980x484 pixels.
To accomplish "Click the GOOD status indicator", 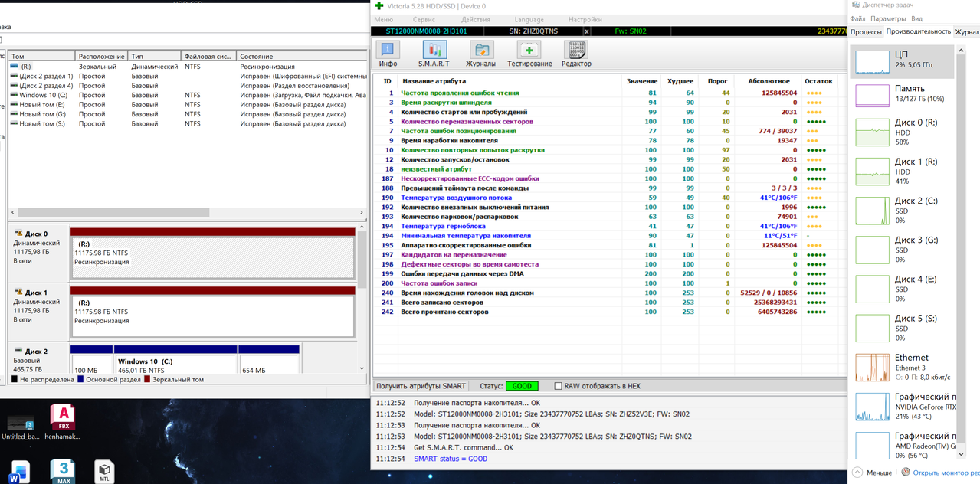I will [x=522, y=386].
